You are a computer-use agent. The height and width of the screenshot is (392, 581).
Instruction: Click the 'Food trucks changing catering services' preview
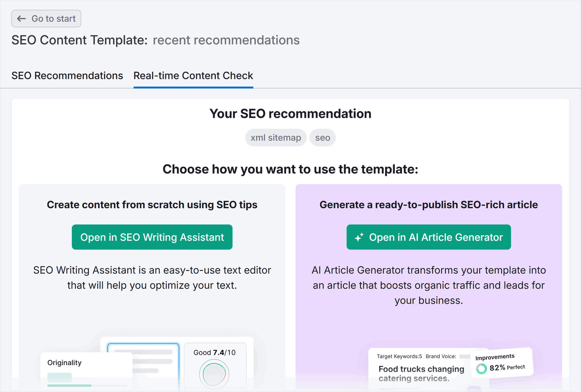point(421,374)
